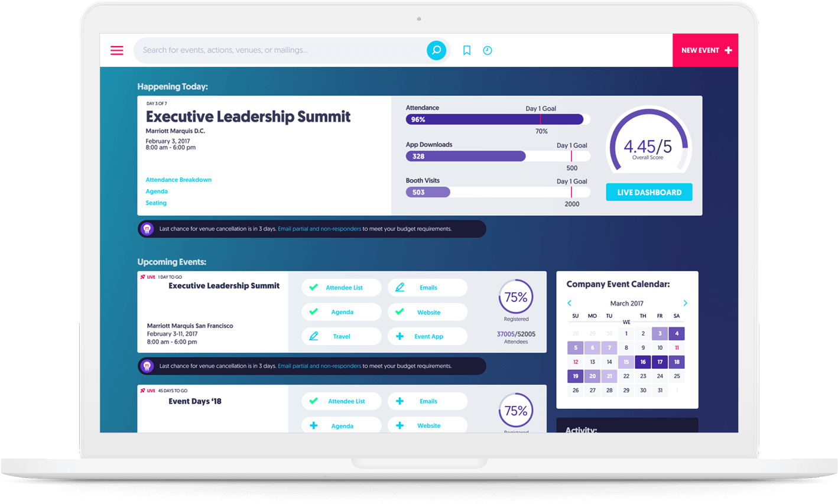Screen dimensions: 838x504
Task: Go to next month in calendar
Action: tap(686, 303)
